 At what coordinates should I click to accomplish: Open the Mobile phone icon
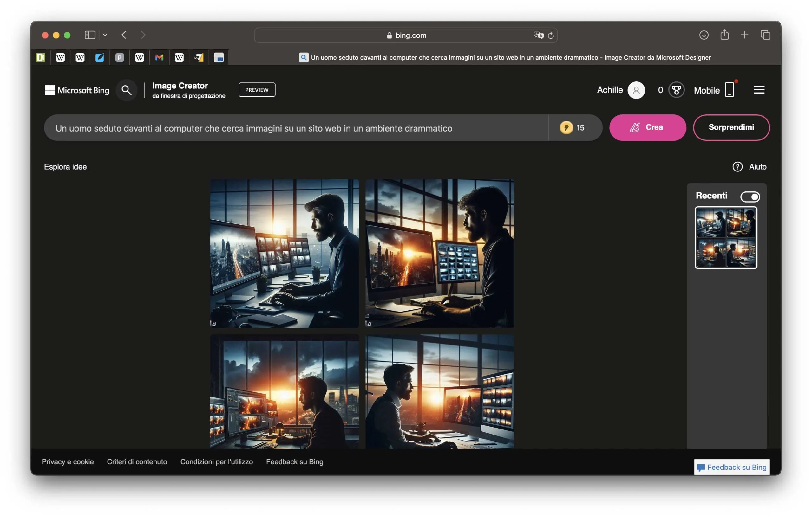click(730, 90)
